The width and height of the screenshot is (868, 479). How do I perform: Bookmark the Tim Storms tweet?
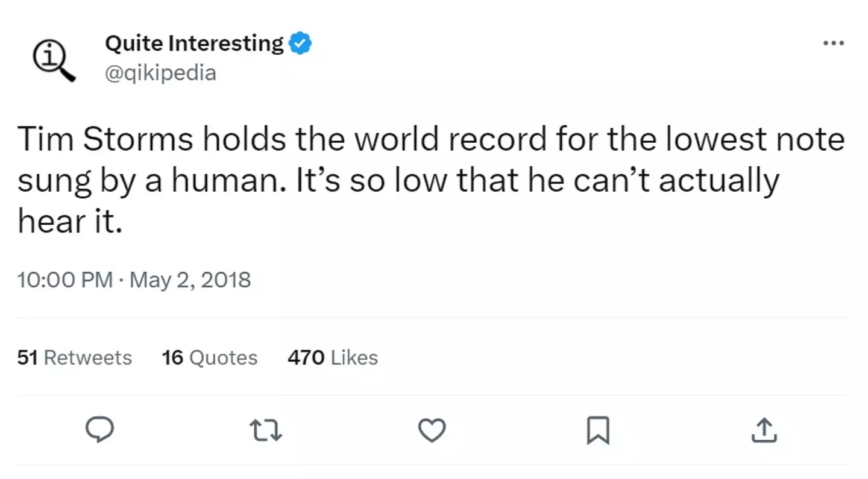pyautogui.click(x=598, y=430)
